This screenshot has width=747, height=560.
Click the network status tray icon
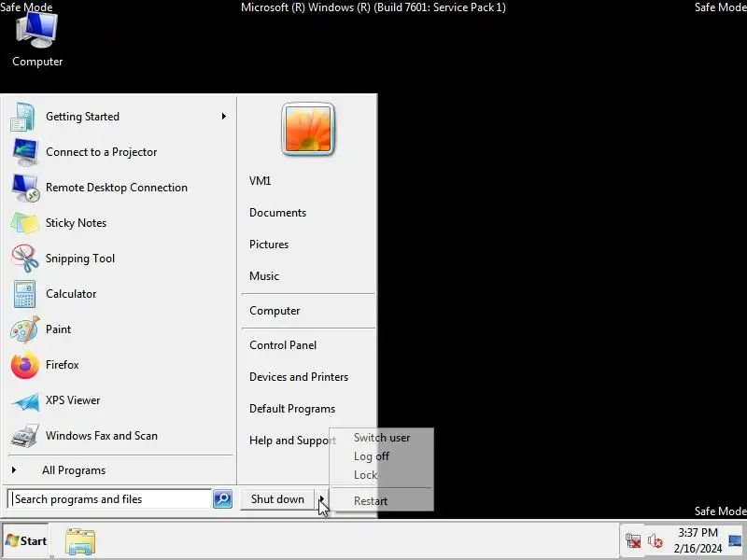[633, 541]
